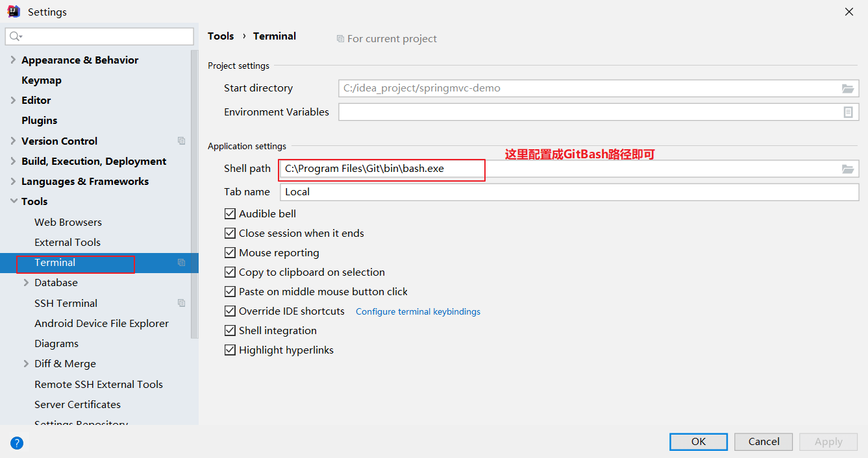Expand the Editor section arrow
This screenshot has width=868, height=458.
(x=14, y=100)
